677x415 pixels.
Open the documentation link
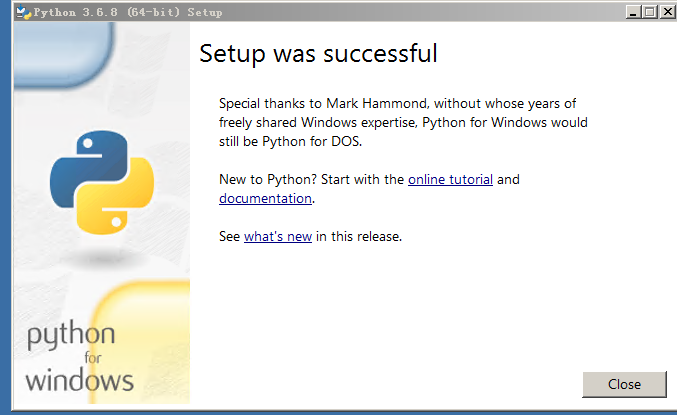(x=265, y=198)
